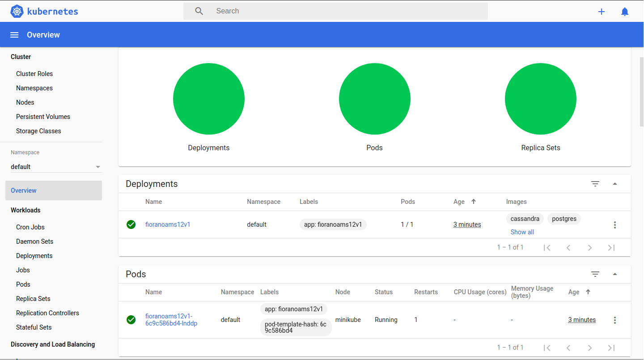Open Discovery and Load Balancing section
The image size is (644, 360).
(x=53, y=344)
